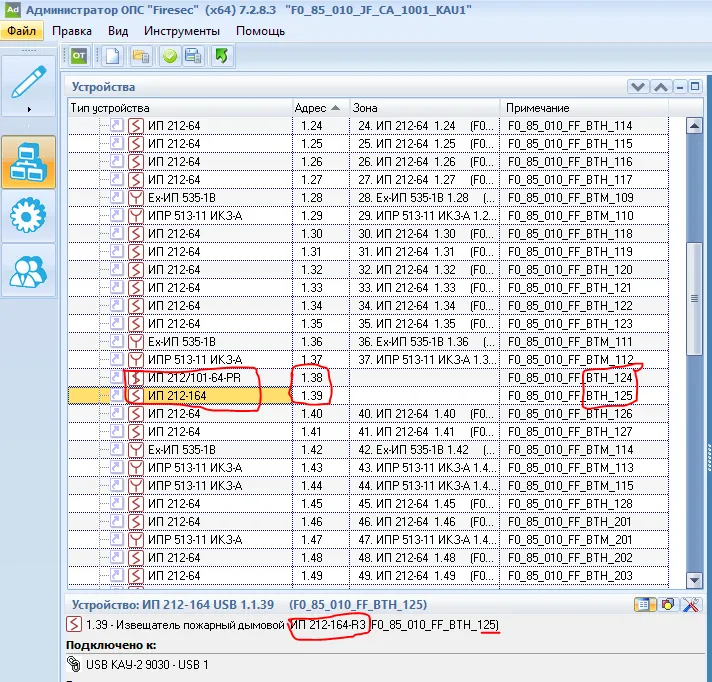Select Ex-ИП 535-1В row at address 1.28
Screen dimensions: 712x682
tap(368, 198)
